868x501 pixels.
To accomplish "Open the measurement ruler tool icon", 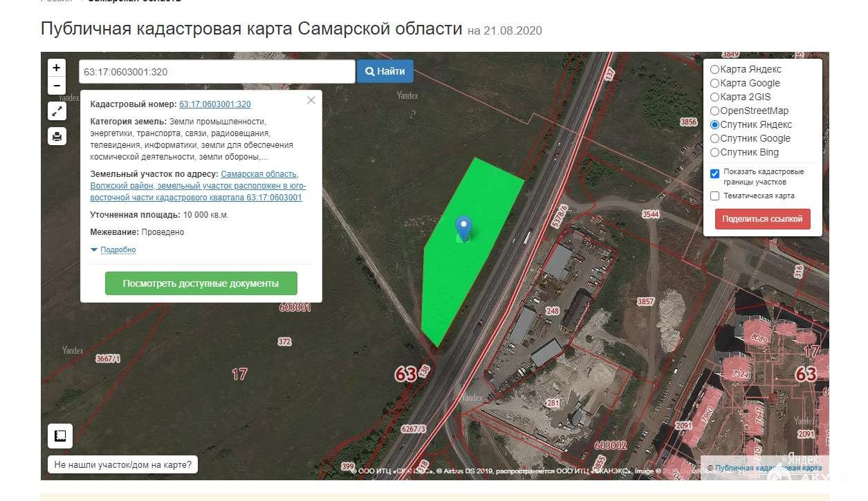I will [x=59, y=436].
